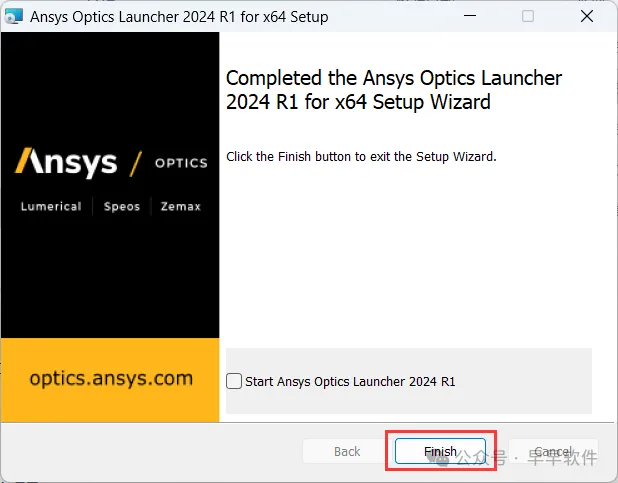
Task: Click the Ansys Optics logo
Action: [x=111, y=162]
